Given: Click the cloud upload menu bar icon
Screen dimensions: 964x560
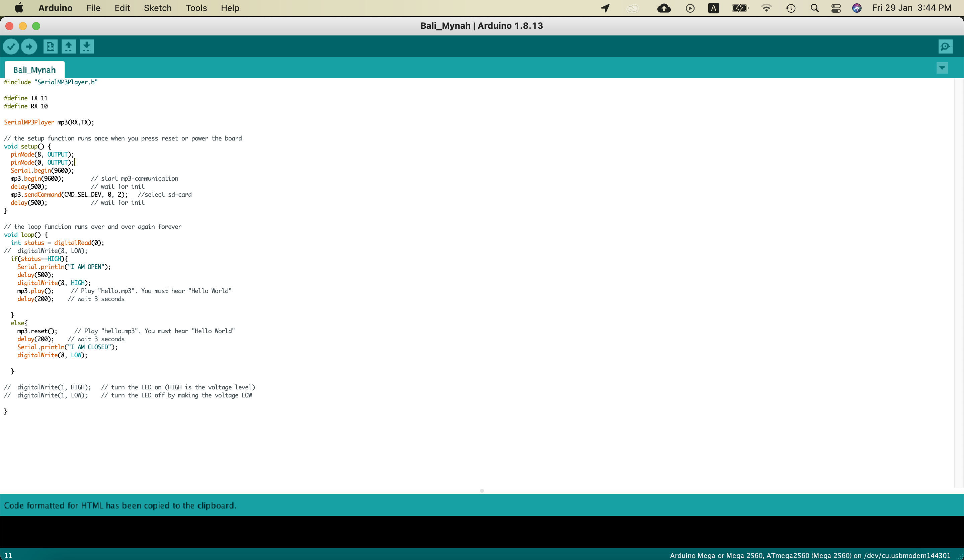Looking at the screenshot, I should click(x=664, y=8).
